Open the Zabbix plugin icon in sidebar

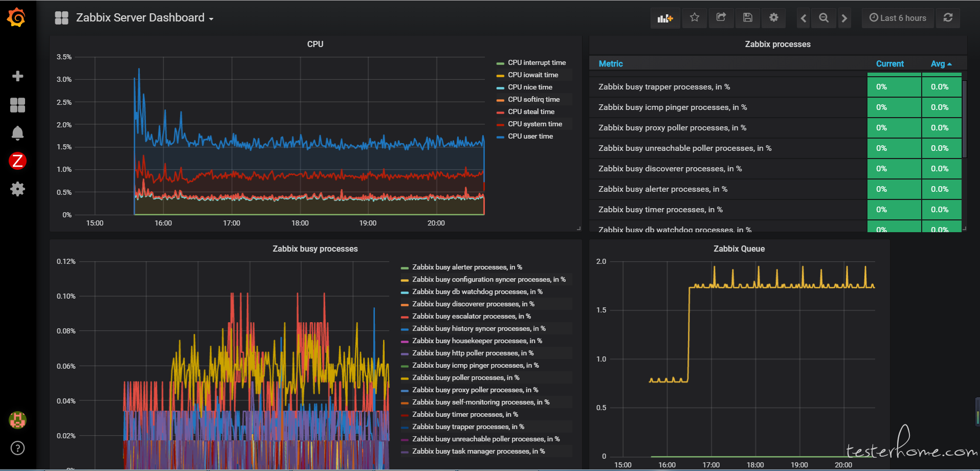click(x=17, y=161)
